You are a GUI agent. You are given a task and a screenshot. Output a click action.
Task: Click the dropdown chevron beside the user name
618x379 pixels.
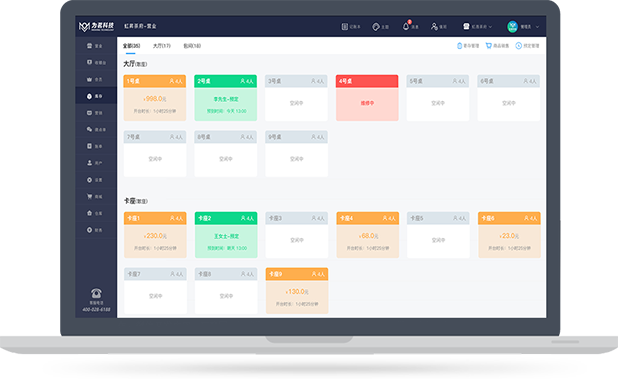[537, 27]
